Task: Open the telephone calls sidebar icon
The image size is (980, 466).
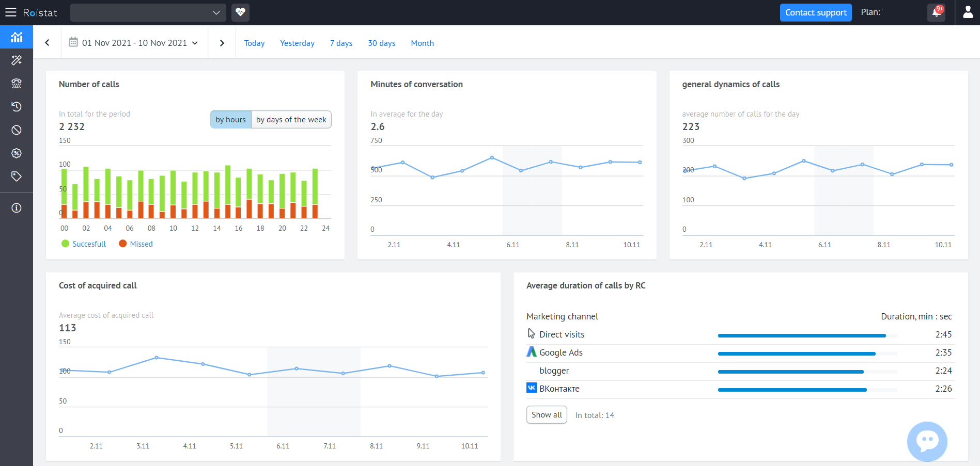Action: point(17,84)
